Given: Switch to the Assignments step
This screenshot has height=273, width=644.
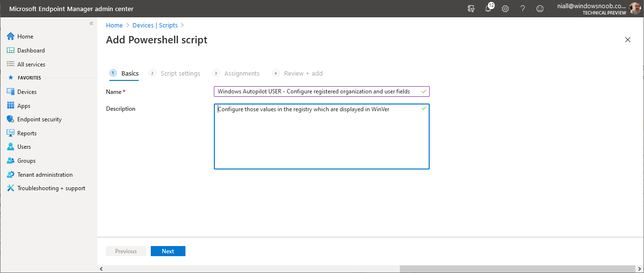Looking at the screenshot, I should click(236, 73).
